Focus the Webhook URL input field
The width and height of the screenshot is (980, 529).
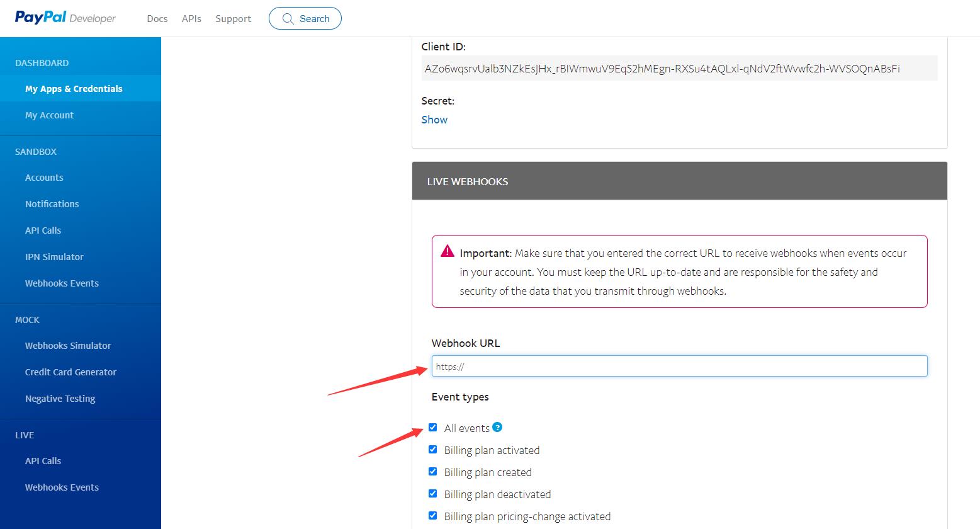click(679, 367)
